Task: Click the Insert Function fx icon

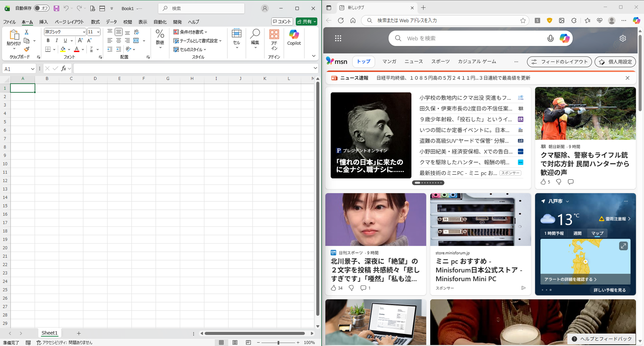Action: click(x=64, y=69)
